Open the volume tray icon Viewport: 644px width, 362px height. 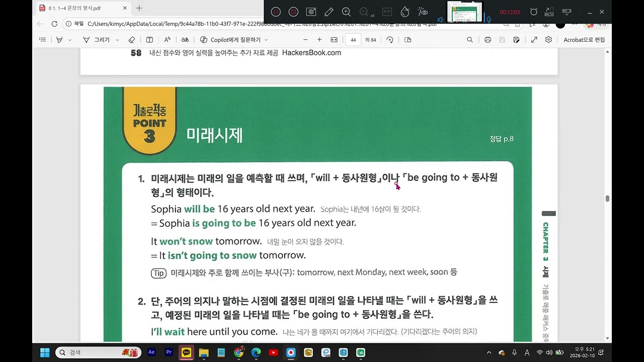click(x=549, y=352)
